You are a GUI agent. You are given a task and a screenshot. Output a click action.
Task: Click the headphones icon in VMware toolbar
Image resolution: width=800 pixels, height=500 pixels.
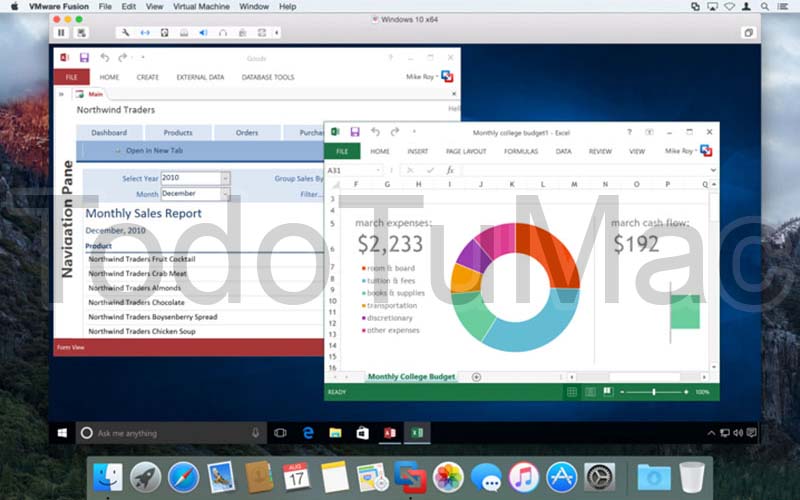(x=222, y=33)
